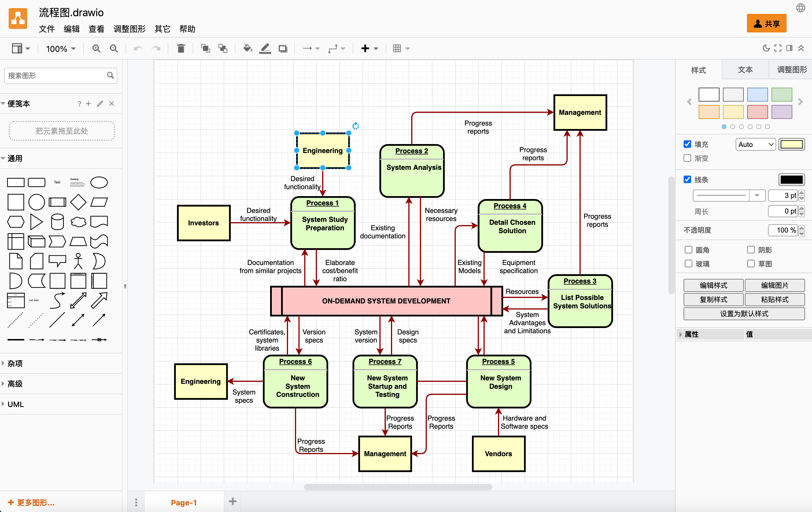The width and height of the screenshot is (812, 512).
Task: Click the zoom in magnifier icon
Action: click(x=97, y=49)
